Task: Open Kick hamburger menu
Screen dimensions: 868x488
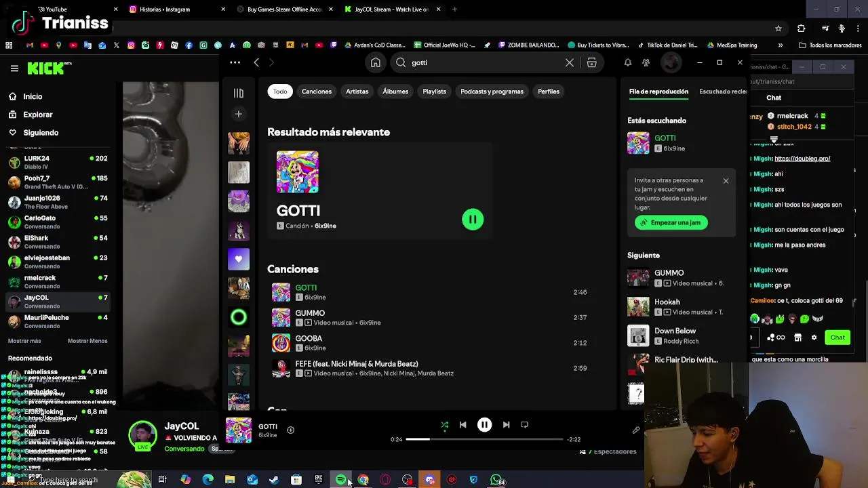Action: (14, 68)
